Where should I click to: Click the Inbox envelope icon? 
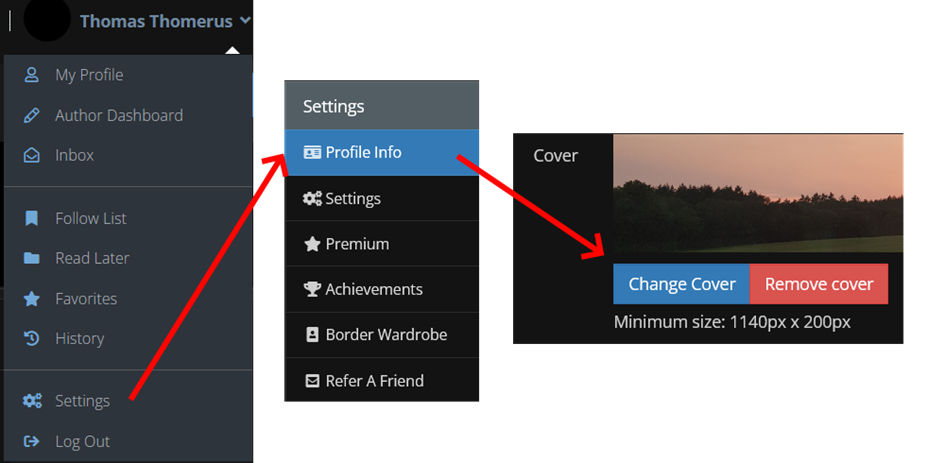point(31,155)
